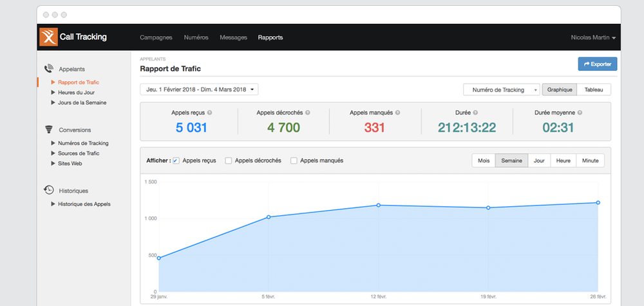This screenshot has width=644, height=306.
Task: Click the Conversions funnel icon
Action: [49, 129]
